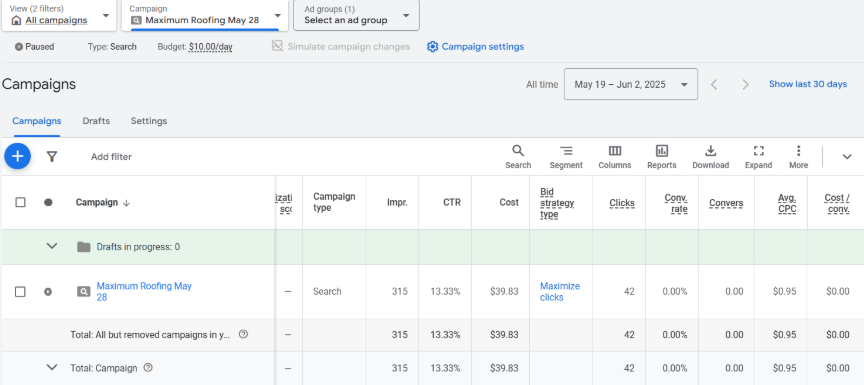Expand the table to full screen

(x=758, y=157)
